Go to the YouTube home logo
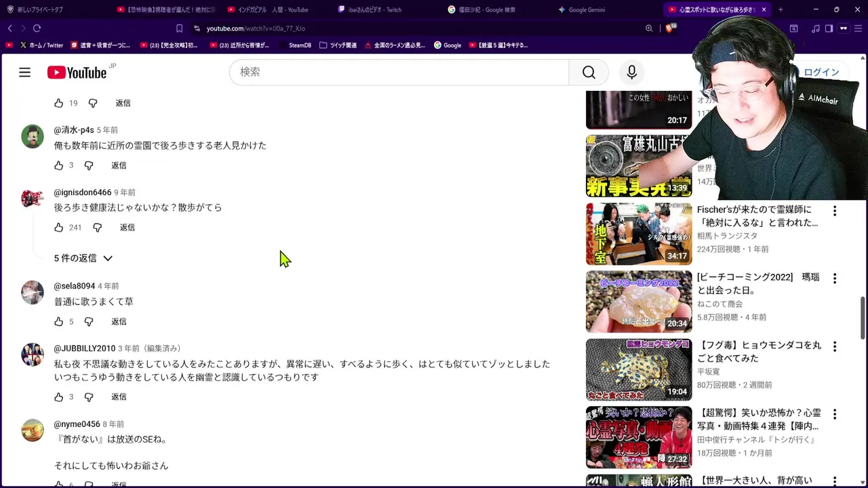The width and height of the screenshot is (868, 488). (x=77, y=73)
